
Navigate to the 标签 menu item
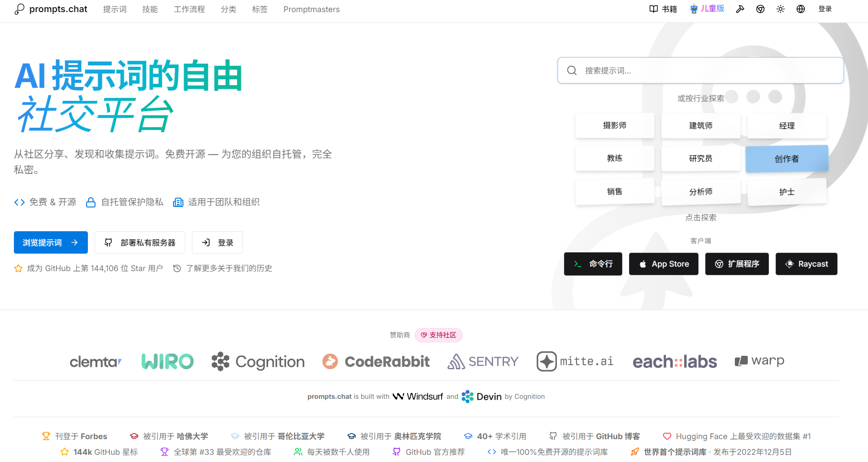pyautogui.click(x=260, y=9)
